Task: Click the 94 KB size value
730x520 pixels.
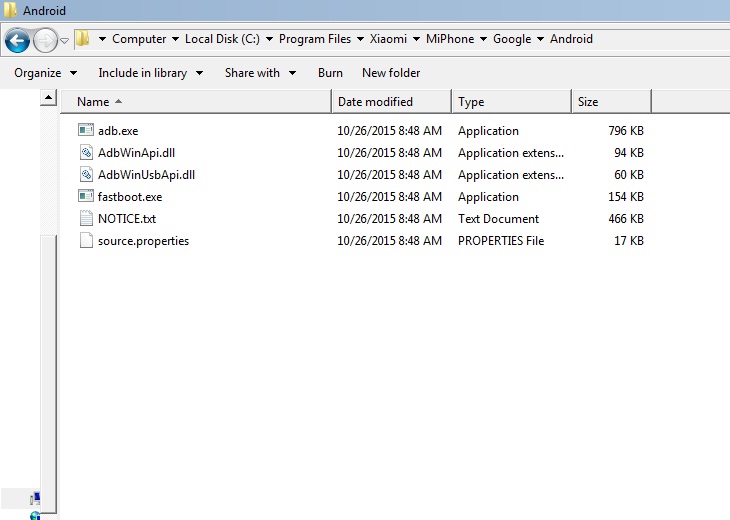Action: click(629, 153)
